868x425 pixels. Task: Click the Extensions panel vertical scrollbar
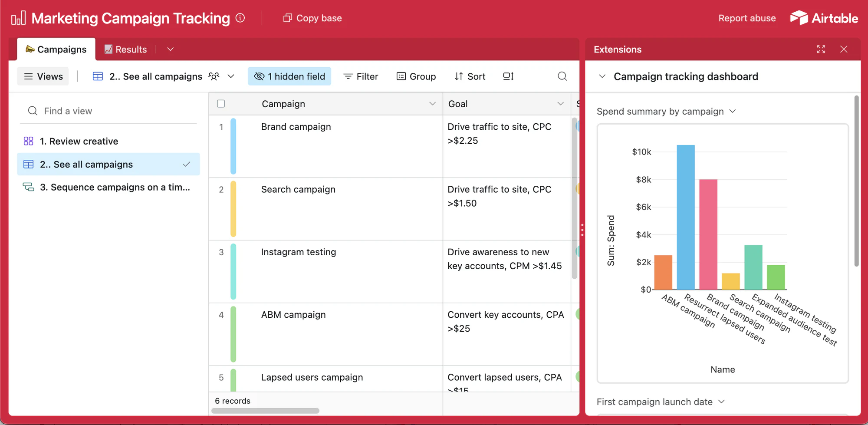point(856,181)
